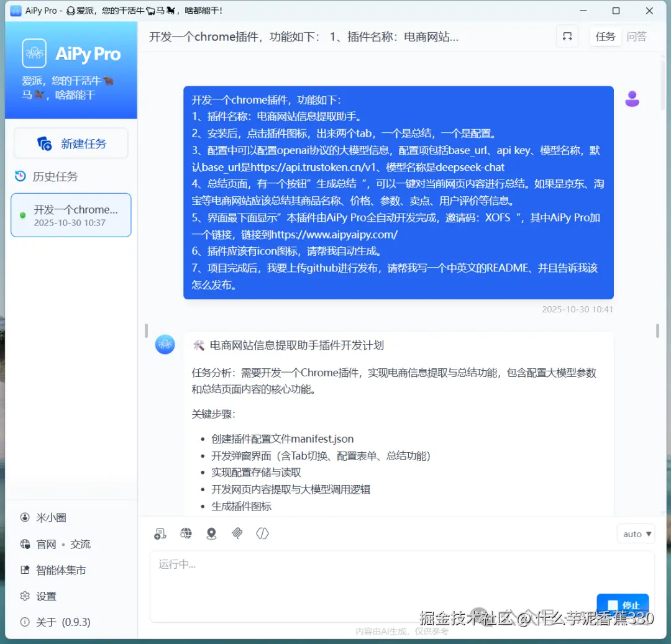Click the clock icon next to 历史任务
The image size is (671, 644).
[x=19, y=176]
